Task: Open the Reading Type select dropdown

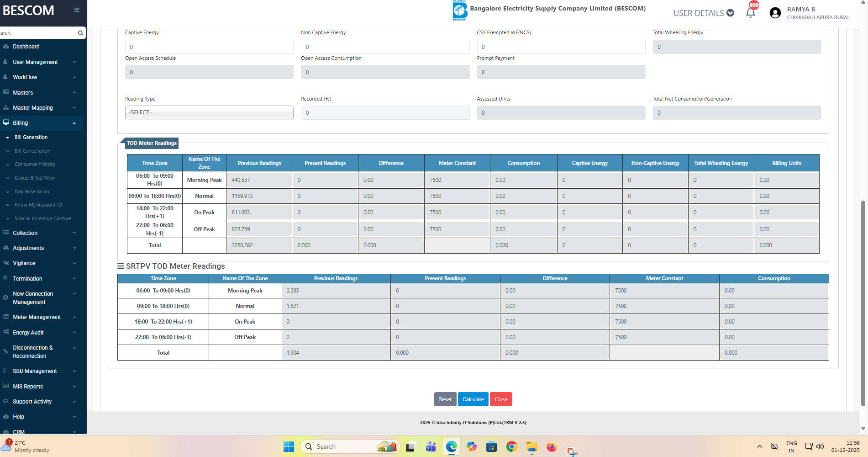Action: tap(209, 112)
